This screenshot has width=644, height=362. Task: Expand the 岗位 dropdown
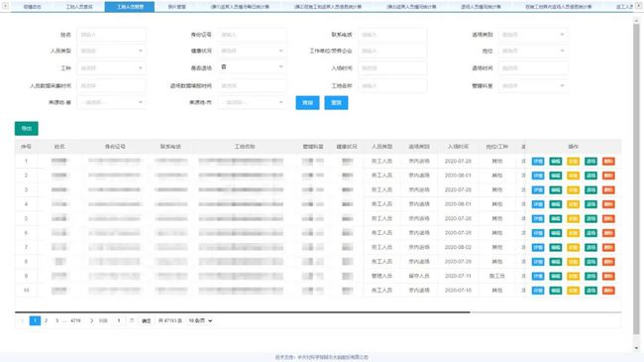(x=533, y=51)
